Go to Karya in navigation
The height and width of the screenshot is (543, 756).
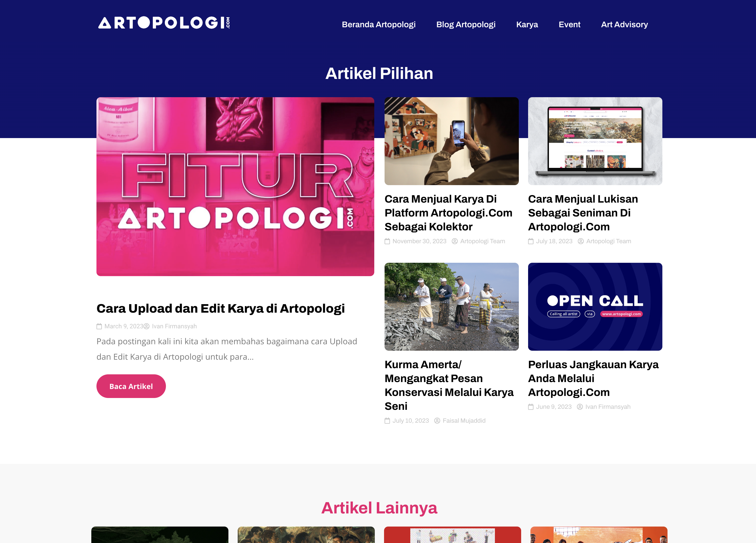[527, 24]
